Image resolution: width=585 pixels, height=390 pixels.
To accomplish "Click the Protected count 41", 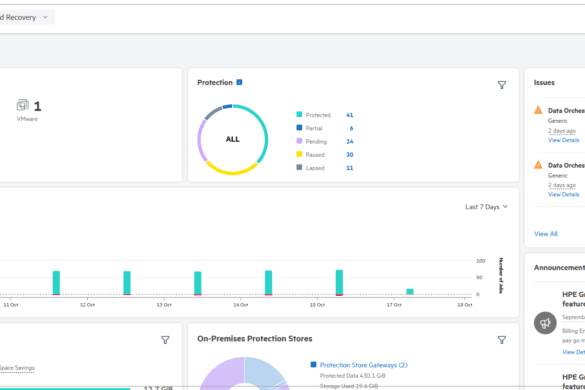I will pos(350,115).
